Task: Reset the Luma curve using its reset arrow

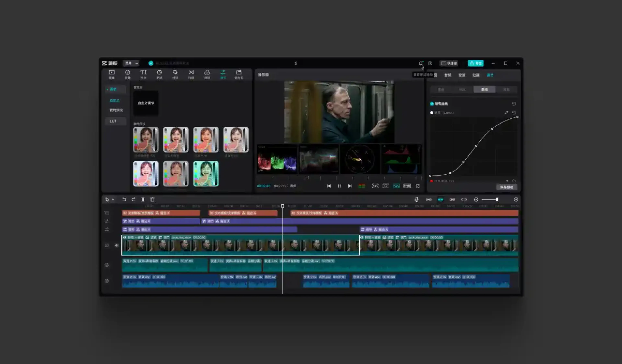Action: [x=514, y=113]
